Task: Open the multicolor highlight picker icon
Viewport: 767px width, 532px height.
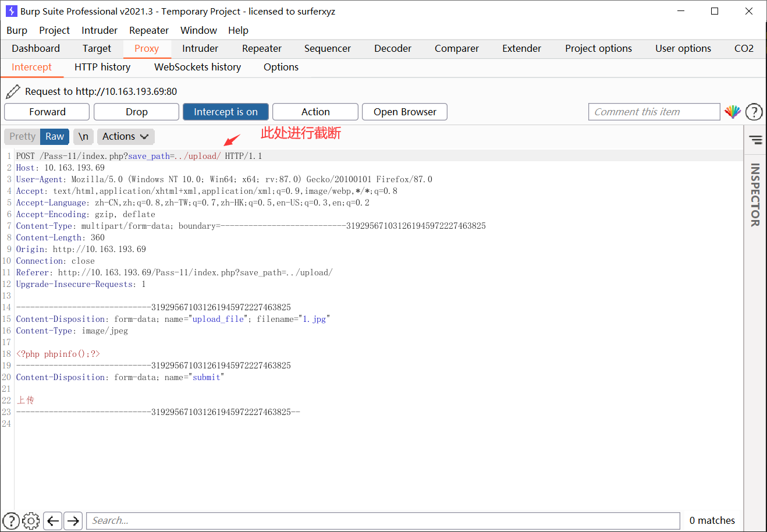Action: pyautogui.click(x=732, y=112)
